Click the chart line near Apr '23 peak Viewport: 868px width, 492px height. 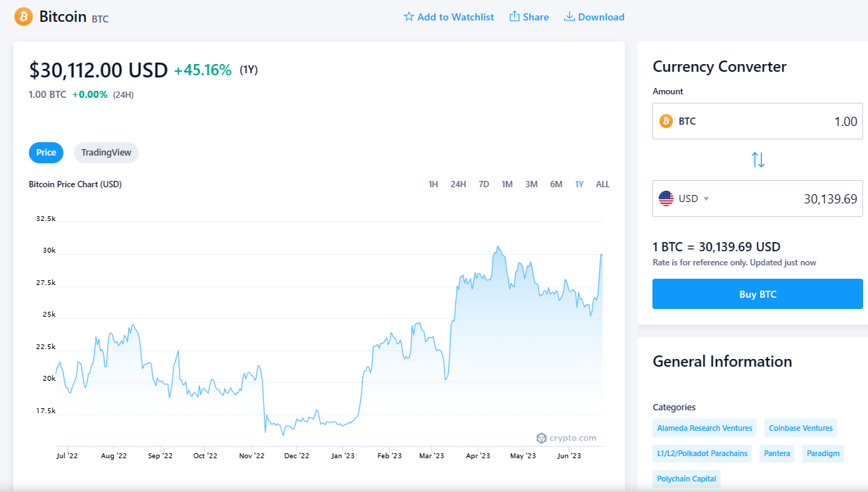497,247
